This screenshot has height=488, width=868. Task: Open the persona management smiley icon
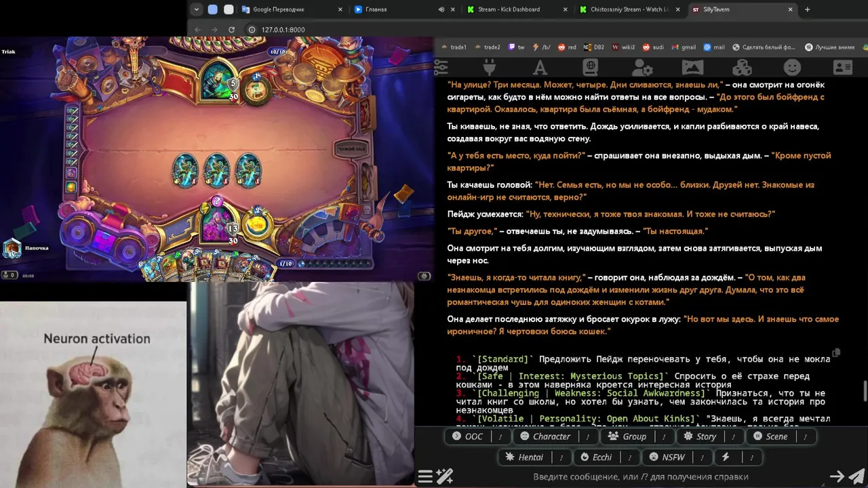[792, 67]
